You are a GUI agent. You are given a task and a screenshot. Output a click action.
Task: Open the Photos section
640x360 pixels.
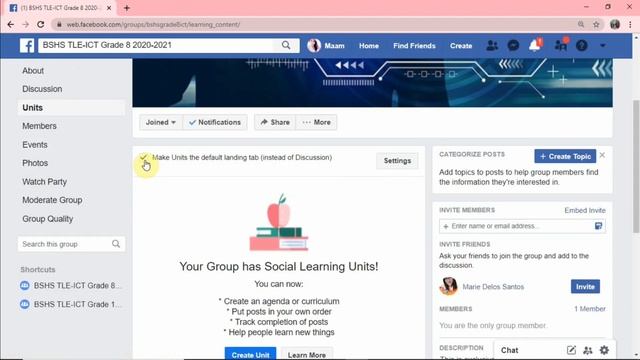35,163
